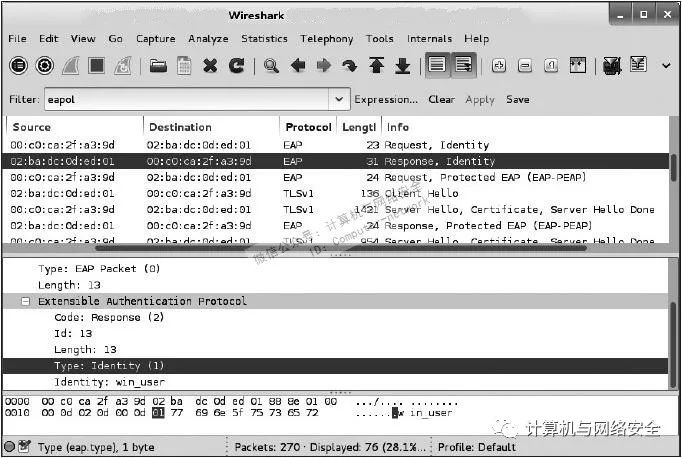
Task: Apply the display filter
Action: [480, 100]
